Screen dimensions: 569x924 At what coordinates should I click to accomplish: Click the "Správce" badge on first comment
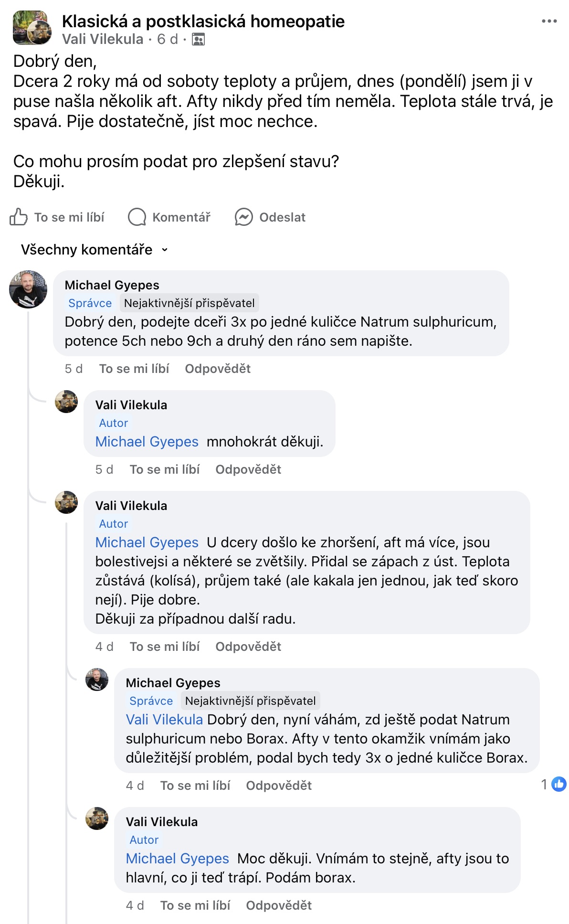[90, 303]
